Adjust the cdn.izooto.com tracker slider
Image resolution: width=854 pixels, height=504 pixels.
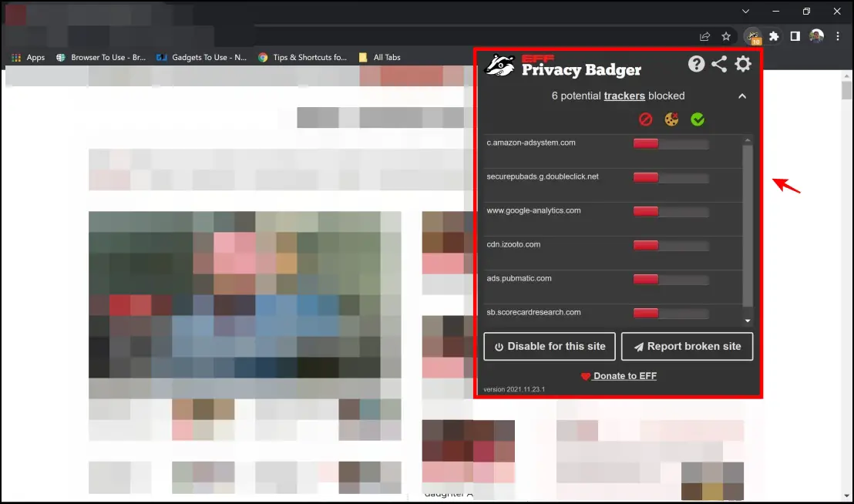click(x=671, y=246)
